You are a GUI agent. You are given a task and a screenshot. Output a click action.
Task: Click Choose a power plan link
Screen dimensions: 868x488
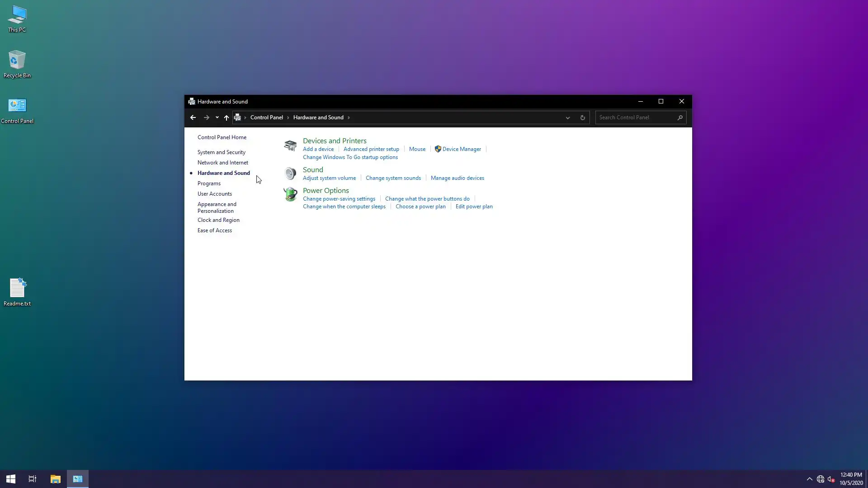point(420,206)
